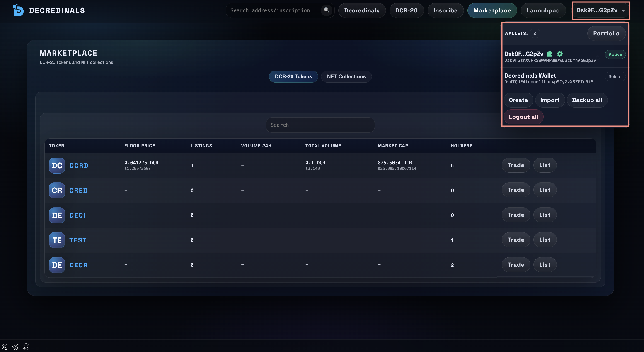Screen dimensions: 644x352
Task: Open the Telegram social link
Action: click(x=15, y=347)
